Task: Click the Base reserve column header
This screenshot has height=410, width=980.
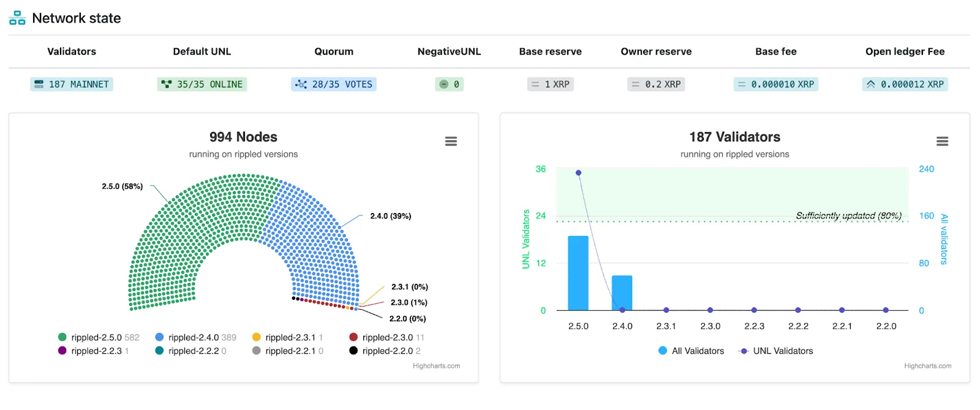Action: [551, 51]
